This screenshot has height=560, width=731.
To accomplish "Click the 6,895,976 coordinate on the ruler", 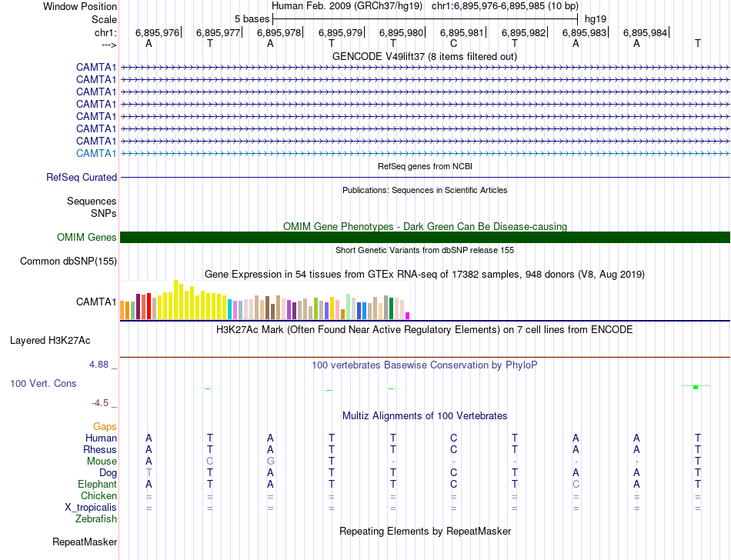I will (x=157, y=32).
